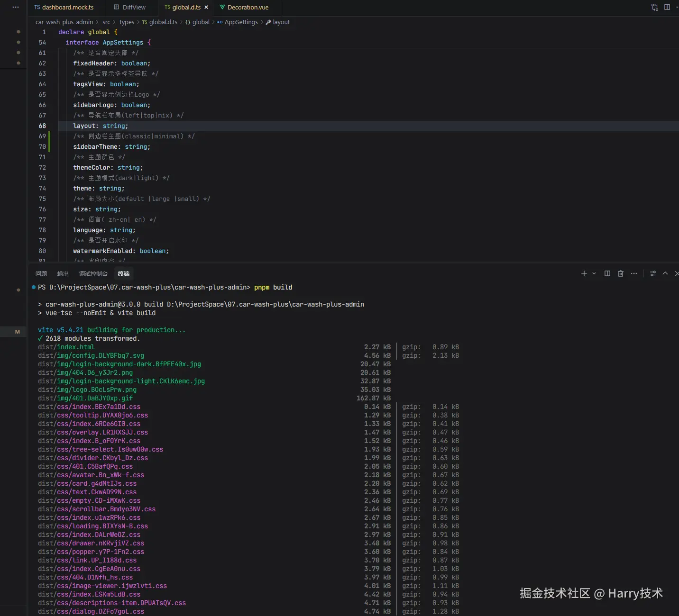Click '2618 modules transformed.' terminal line
This screenshot has height=616, width=679.
(x=92, y=338)
